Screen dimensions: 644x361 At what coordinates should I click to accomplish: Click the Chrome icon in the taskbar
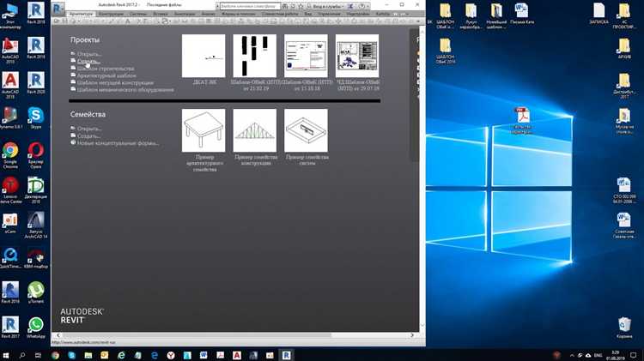point(55,355)
